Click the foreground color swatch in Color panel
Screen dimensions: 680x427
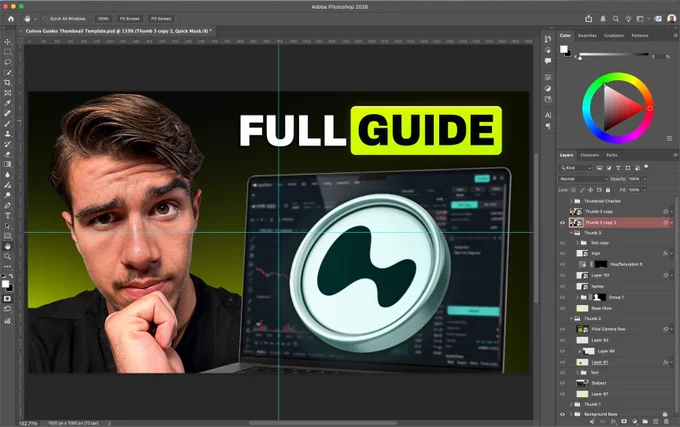pyautogui.click(x=563, y=49)
